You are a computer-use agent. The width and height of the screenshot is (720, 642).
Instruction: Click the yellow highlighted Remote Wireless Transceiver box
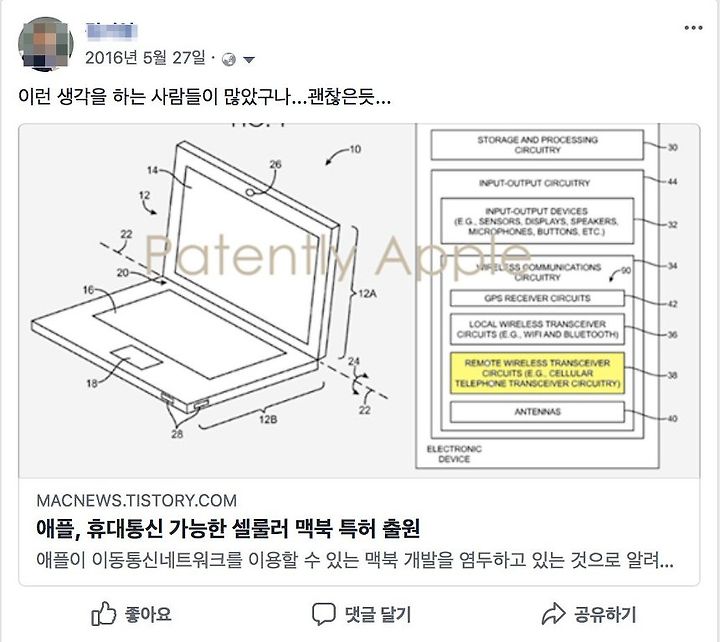(537, 373)
